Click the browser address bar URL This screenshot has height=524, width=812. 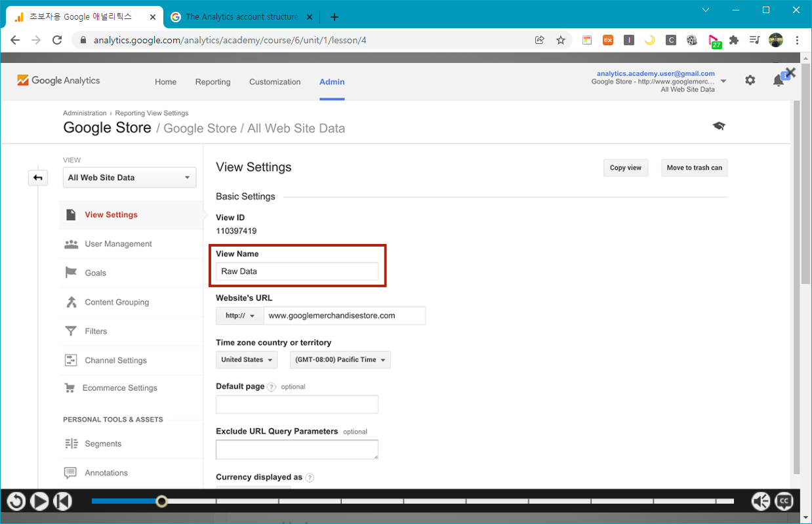pyautogui.click(x=230, y=40)
